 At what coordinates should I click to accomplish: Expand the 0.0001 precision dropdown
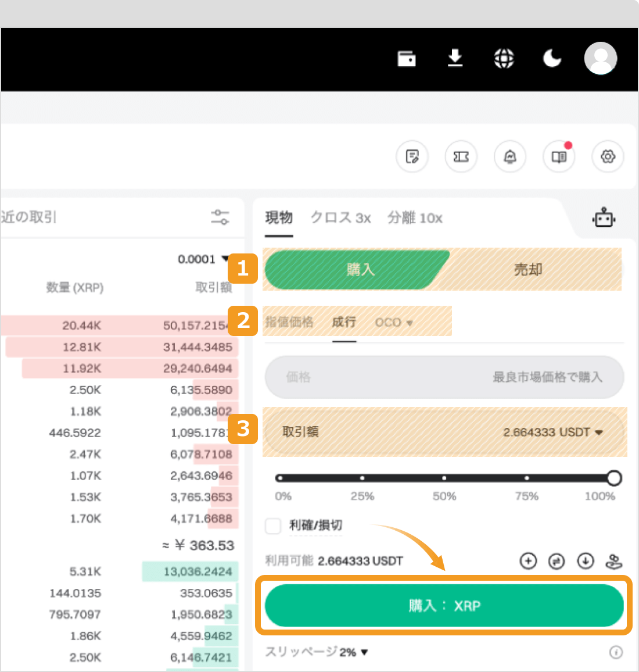click(x=203, y=259)
